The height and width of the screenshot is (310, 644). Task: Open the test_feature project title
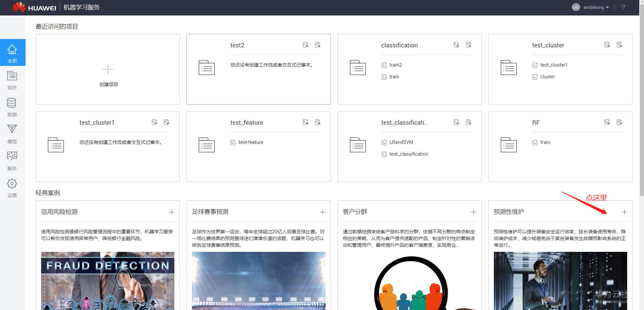coord(247,123)
